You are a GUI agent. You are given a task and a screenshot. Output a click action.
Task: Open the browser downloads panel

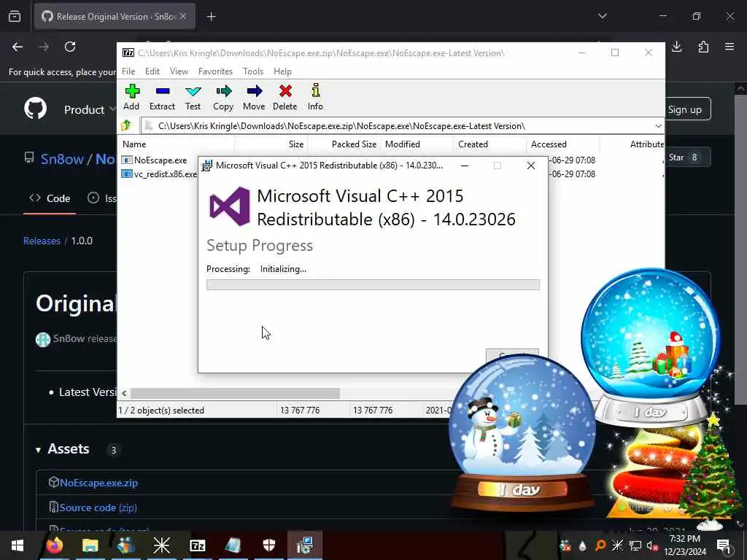pos(676,47)
